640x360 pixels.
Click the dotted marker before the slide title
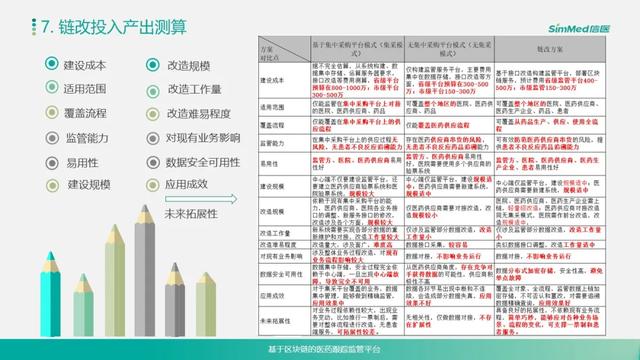pos(34,27)
